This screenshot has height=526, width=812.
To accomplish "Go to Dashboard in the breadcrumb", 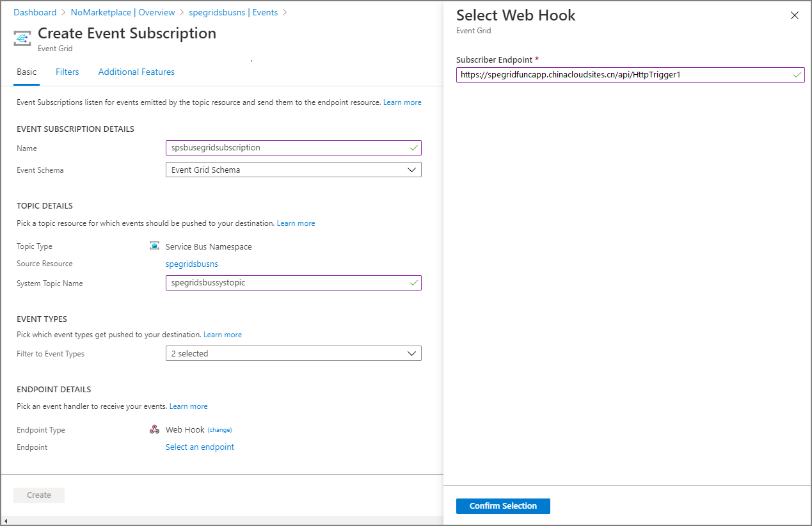I will pyautogui.click(x=35, y=12).
